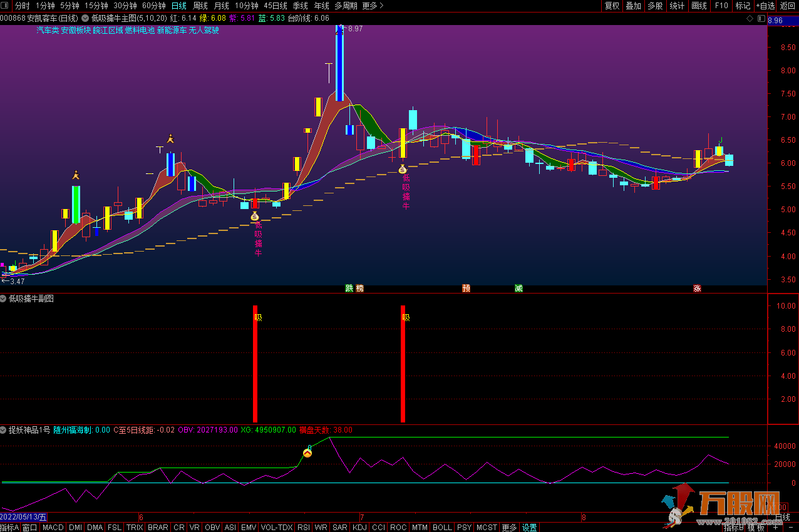Click the 返回 back button

(x=788, y=6)
